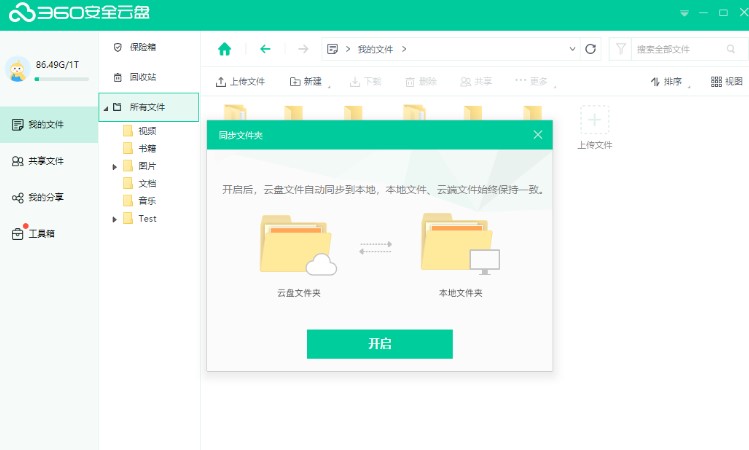
Task: Click the 共享 toolbar button
Action: [476, 82]
